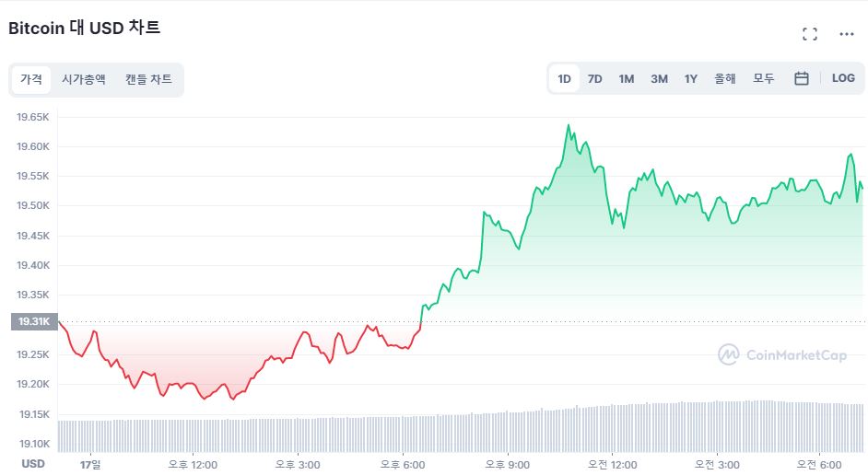
Task: Select the 올해 (year to date) range
Action: point(725,79)
